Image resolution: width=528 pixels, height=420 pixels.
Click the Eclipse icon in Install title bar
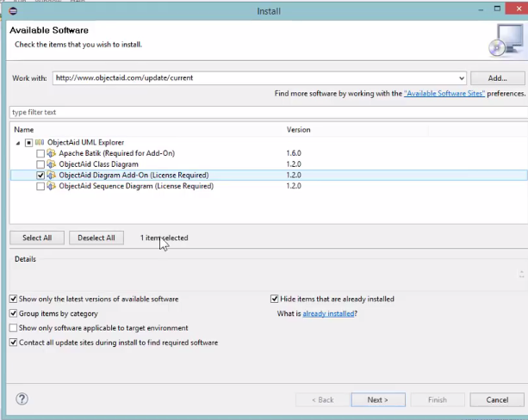(x=13, y=11)
